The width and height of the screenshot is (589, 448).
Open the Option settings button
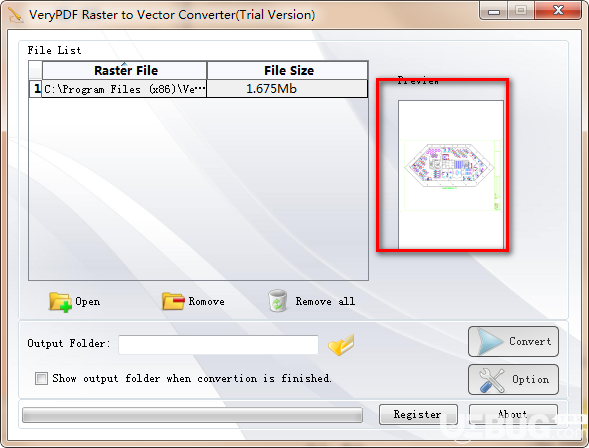coord(513,379)
